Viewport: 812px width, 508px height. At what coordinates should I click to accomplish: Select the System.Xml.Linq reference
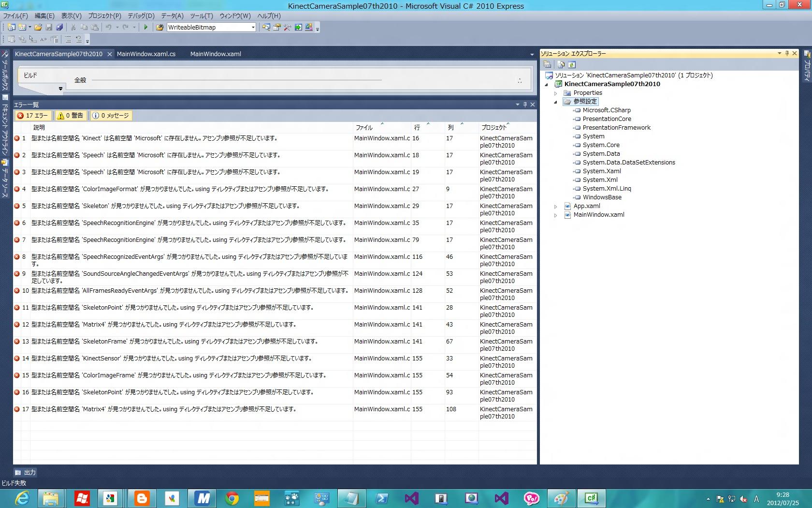coord(607,189)
